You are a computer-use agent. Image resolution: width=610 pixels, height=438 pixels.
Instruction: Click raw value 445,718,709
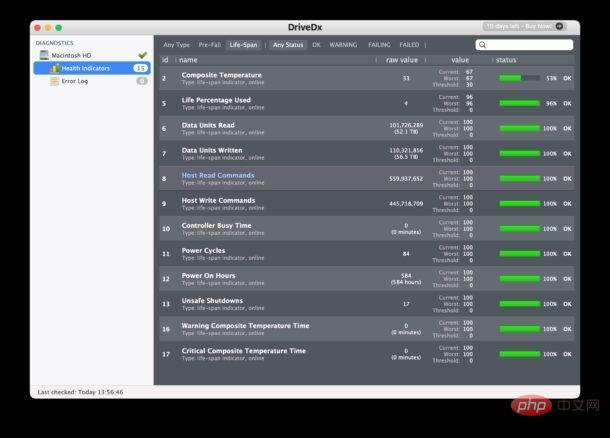pos(406,204)
